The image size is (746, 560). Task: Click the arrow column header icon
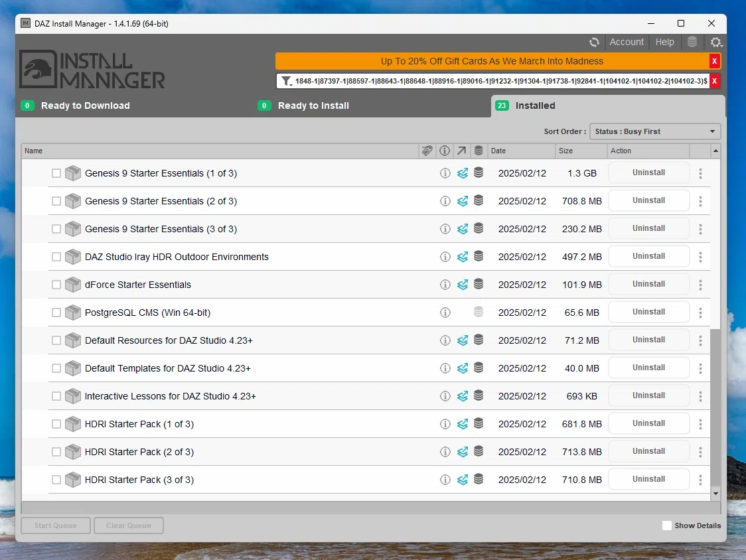461,151
